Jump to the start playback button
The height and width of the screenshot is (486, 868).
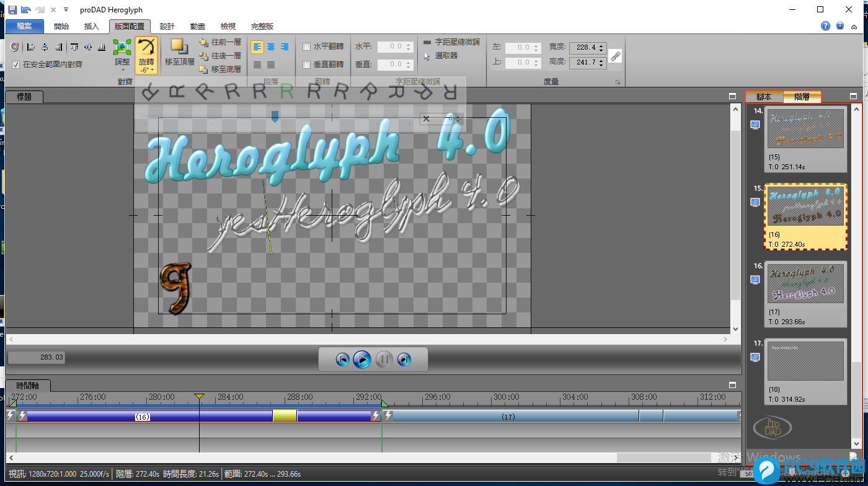click(342, 360)
